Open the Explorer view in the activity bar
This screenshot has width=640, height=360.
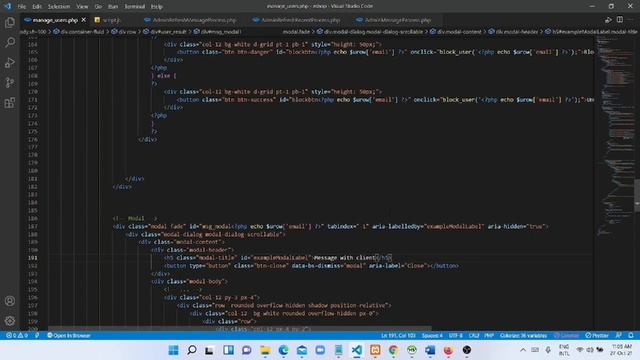point(10,22)
